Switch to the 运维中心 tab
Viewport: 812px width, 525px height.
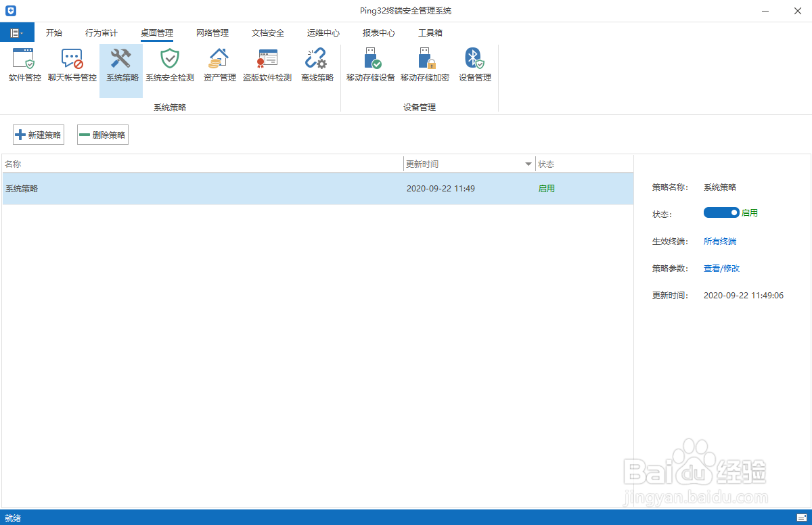323,32
